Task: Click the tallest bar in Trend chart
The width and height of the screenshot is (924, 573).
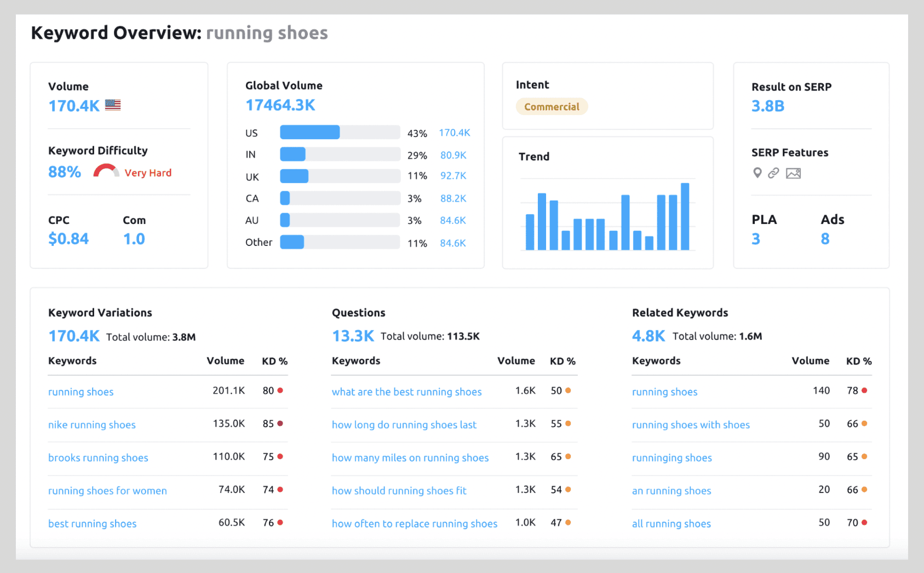Action: pyautogui.click(x=685, y=216)
